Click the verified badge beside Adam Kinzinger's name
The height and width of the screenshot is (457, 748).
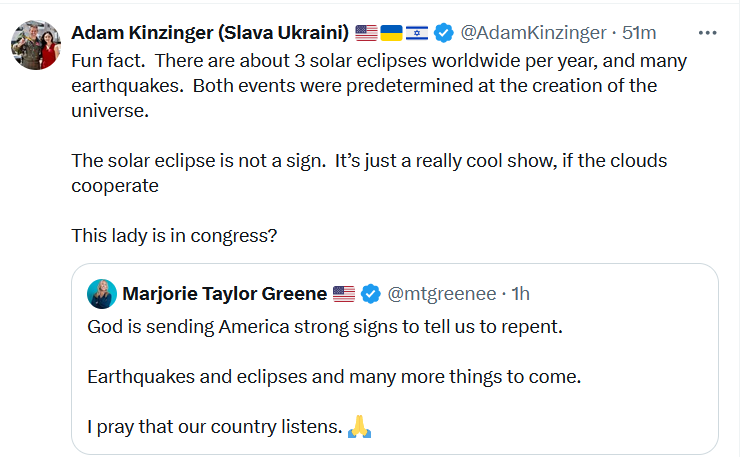click(442, 33)
